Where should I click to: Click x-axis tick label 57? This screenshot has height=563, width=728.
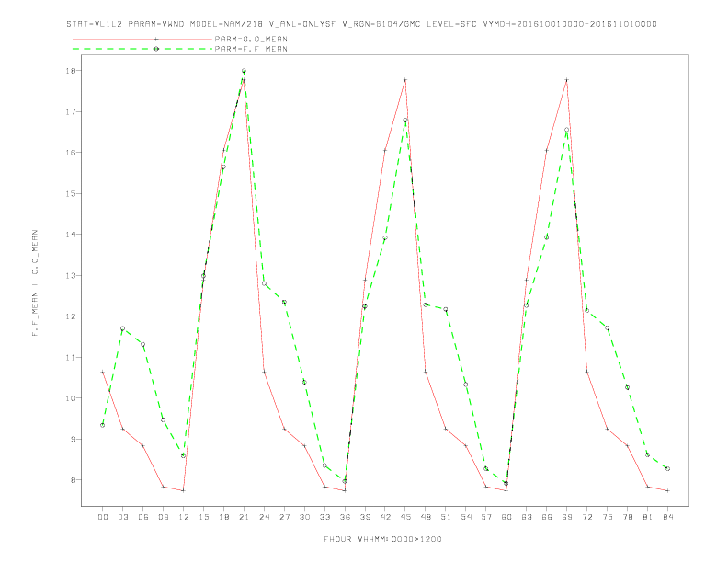[486, 517]
